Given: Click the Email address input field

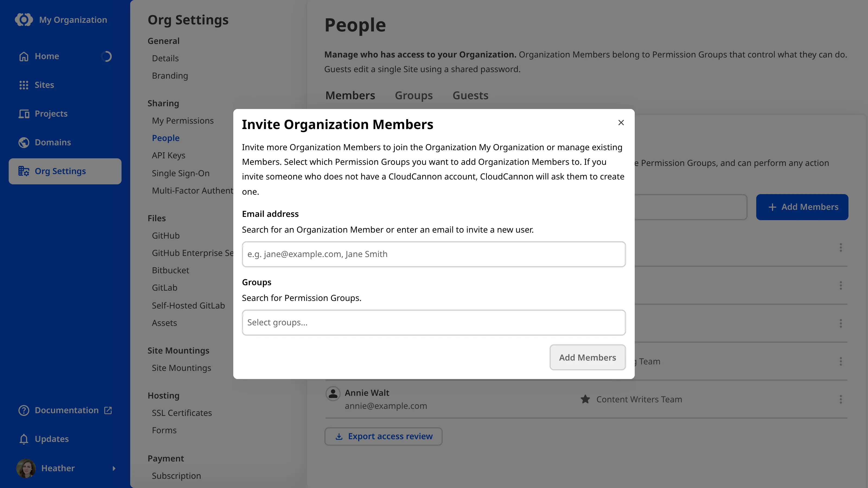Looking at the screenshot, I should [434, 254].
